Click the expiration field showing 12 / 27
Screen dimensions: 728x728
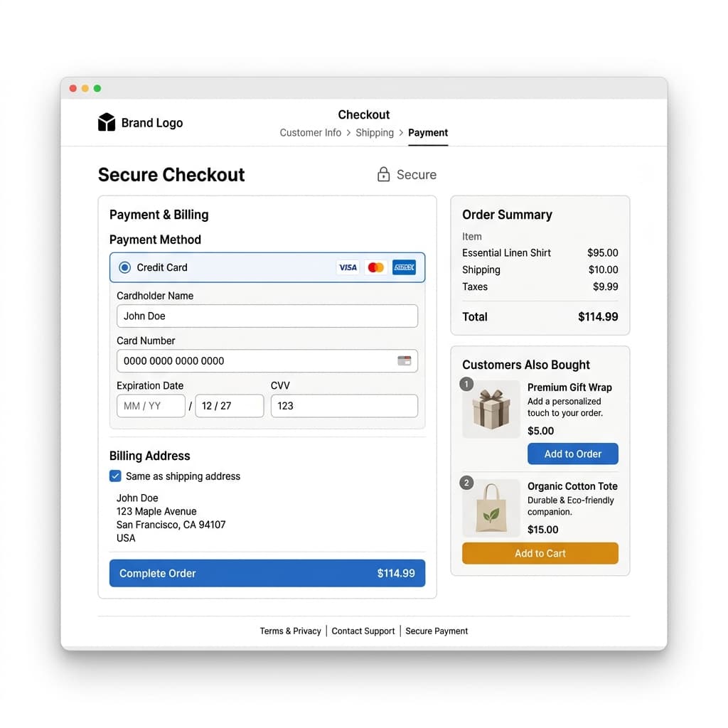click(x=230, y=406)
